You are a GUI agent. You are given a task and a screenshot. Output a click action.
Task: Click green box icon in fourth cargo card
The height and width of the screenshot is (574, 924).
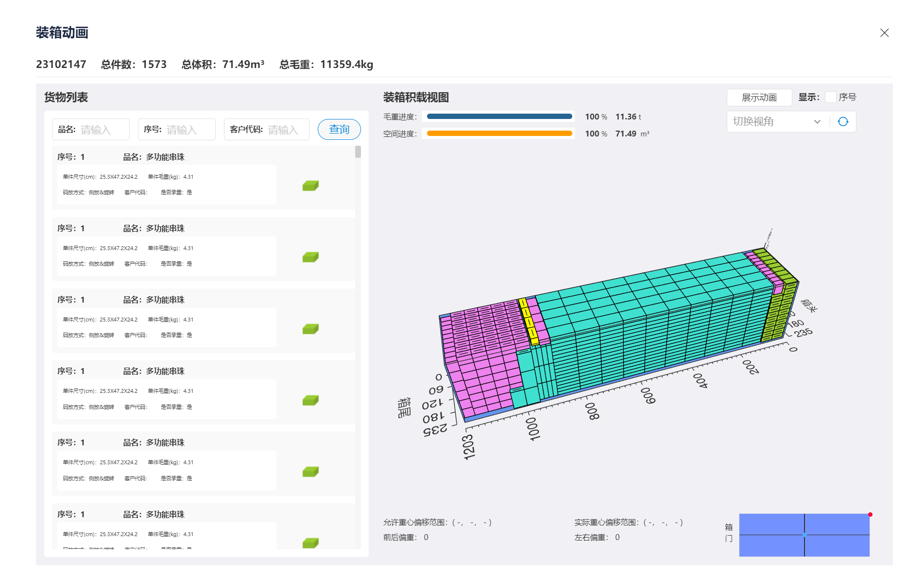(x=310, y=400)
